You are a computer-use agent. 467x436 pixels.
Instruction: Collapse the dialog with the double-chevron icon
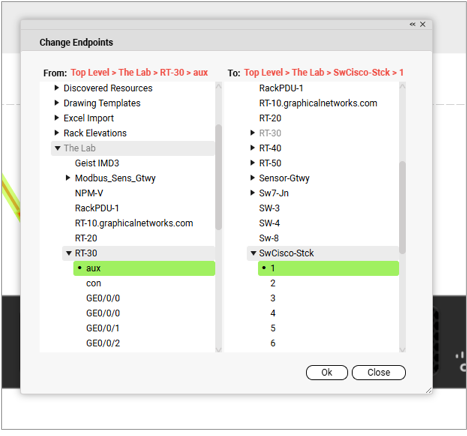click(412, 24)
